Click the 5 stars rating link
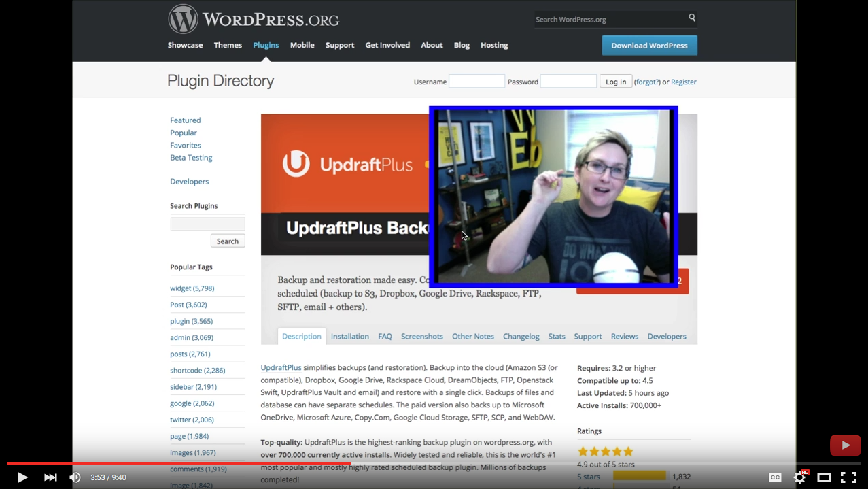This screenshot has height=489, width=868. pos(589,477)
